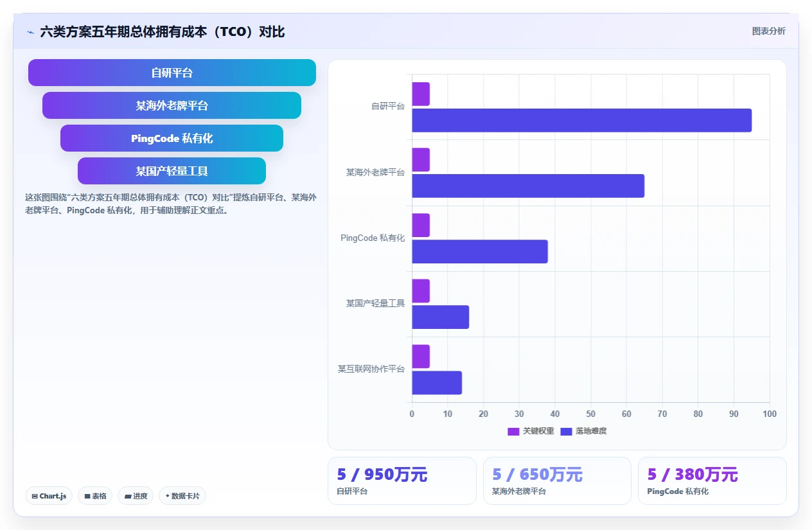Click the 某互联网协作平台 落地难度 bar
The width and height of the screenshot is (812, 530).
click(x=437, y=383)
